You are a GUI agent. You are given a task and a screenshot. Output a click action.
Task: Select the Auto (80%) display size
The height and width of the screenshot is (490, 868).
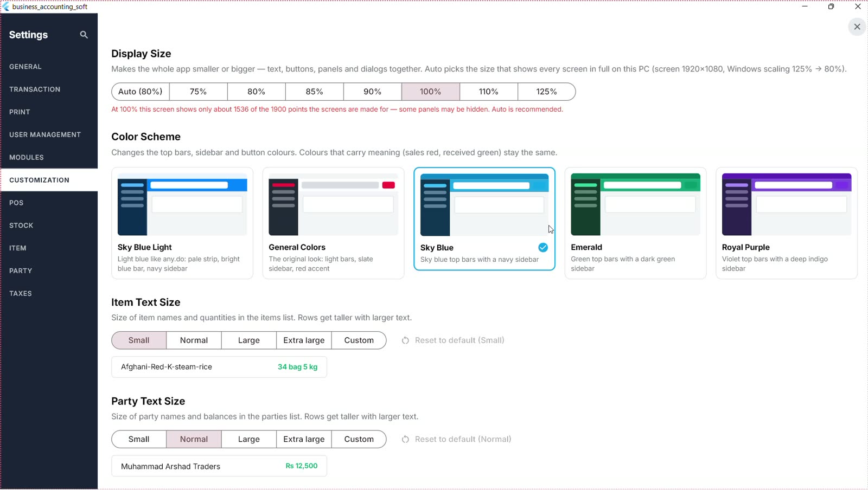[x=141, y=92]
